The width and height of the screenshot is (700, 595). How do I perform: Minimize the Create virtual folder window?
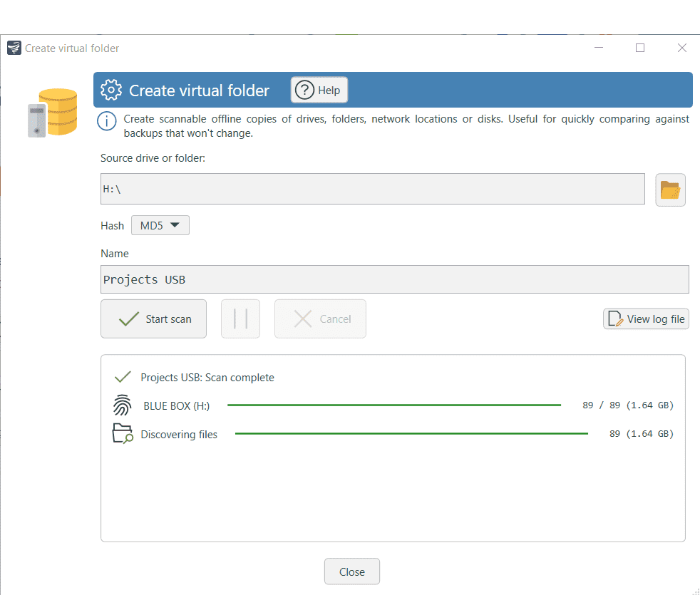pos(599,48)
